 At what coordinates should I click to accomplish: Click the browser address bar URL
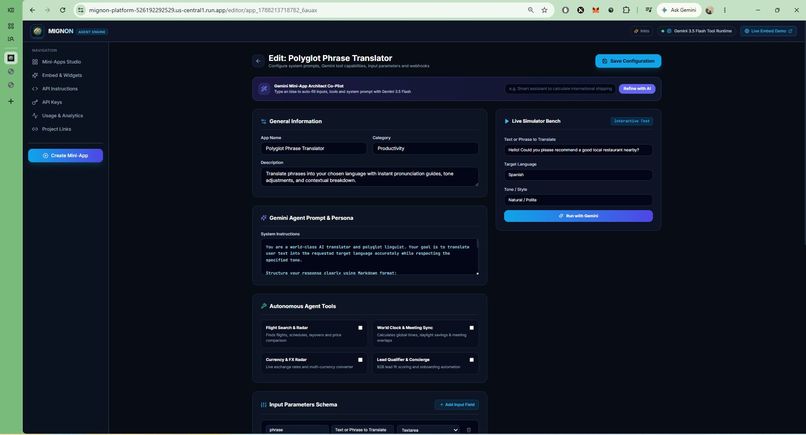tap(203, 10)
